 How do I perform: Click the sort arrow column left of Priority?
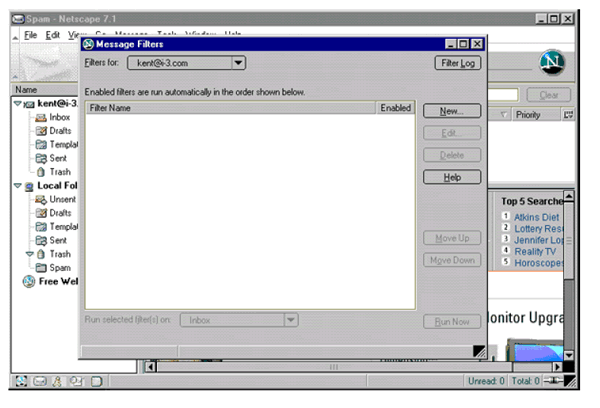[504, 114]
